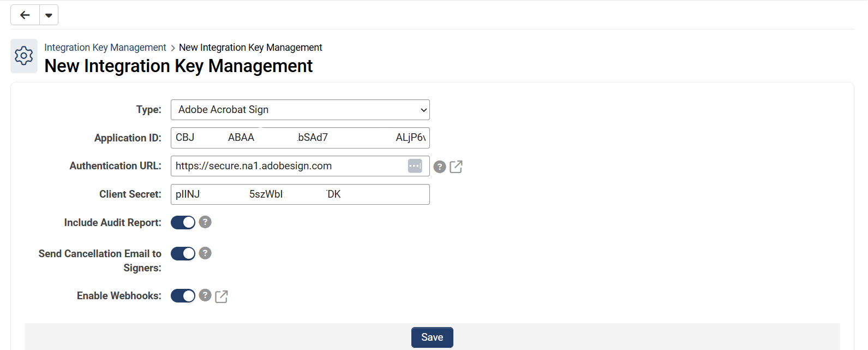Click the help icon next to Authentication URL
The height and width of the screenshot is (350, 868).
[x=440, y=167]
